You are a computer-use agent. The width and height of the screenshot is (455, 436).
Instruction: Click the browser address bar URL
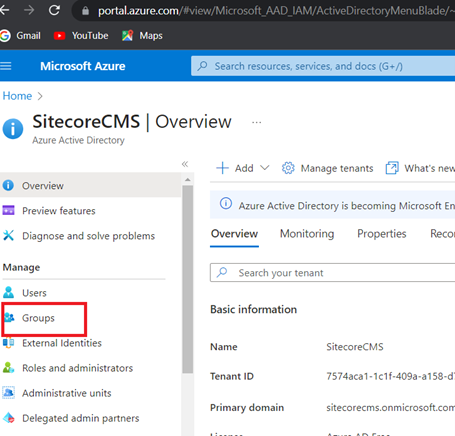(x=276, y=11)
